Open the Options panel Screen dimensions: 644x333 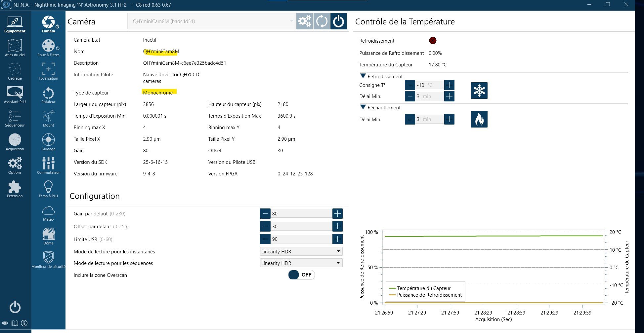tap(15, 166)
